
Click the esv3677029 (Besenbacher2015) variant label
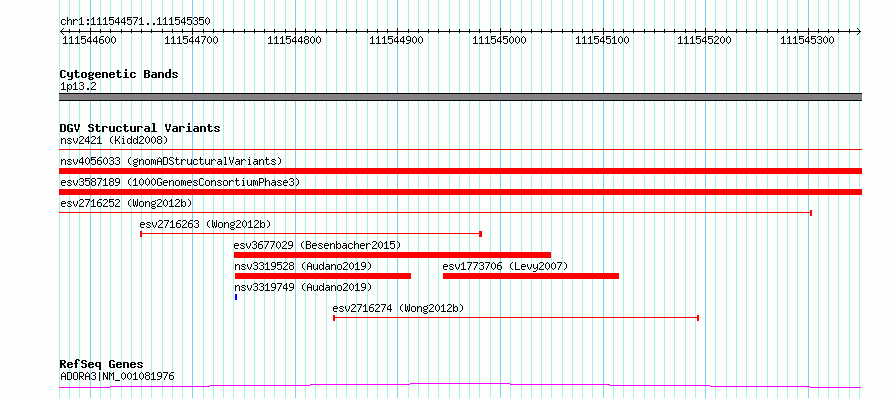(x=317, y=245)
